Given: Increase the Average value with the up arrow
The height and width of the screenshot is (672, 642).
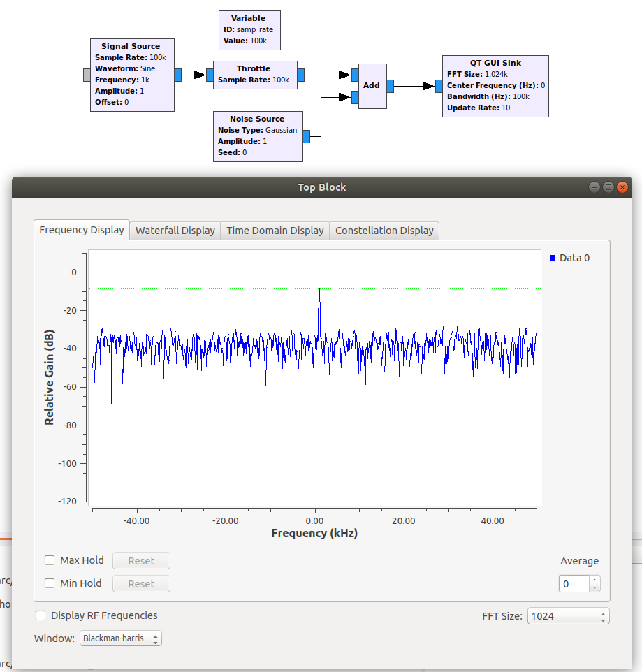Looking at the screenshot, I should pyautogui.click(x=594, y=580).
